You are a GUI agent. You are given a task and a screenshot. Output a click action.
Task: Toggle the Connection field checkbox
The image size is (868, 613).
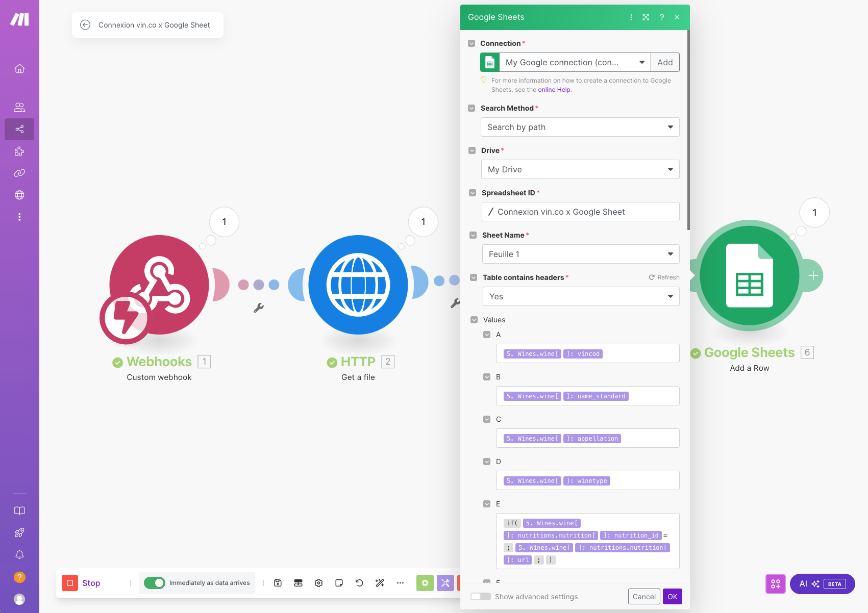472,43
